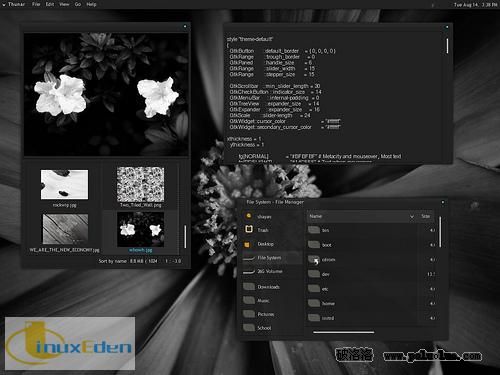Click the Pictures folder icon in sidebar

[249, 314]
